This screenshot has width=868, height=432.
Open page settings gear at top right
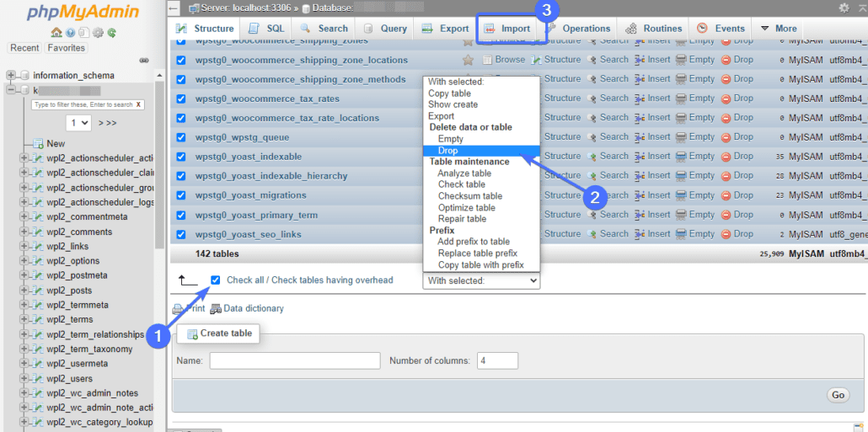[x=844, y=8]
